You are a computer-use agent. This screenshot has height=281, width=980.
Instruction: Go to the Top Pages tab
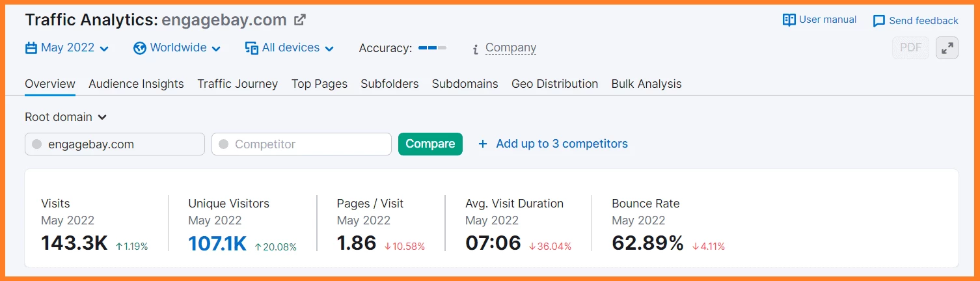pos(319,84)
